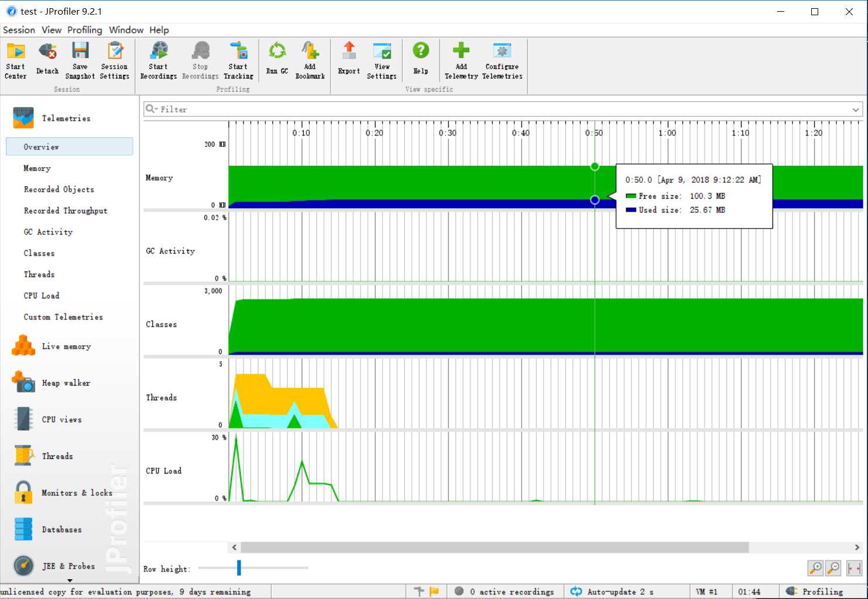Screen dimensions: 868x599
Task: Open the View menu
Action: click(52, 30)
